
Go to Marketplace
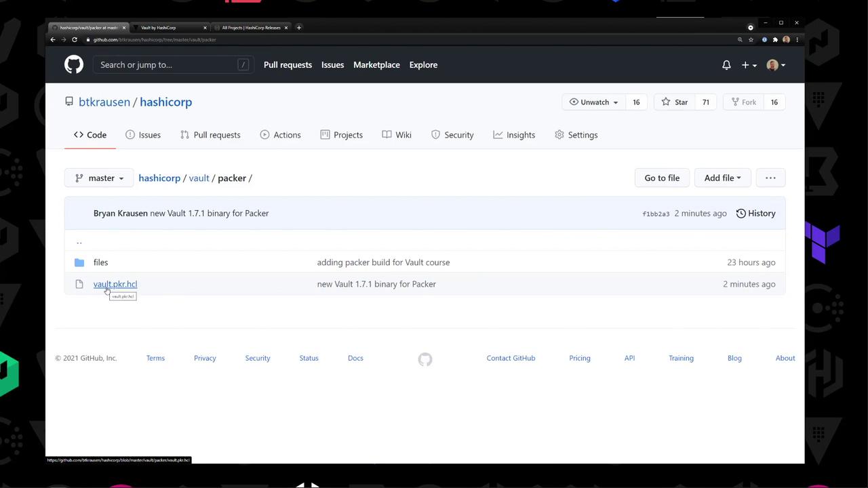click(376, 65)
